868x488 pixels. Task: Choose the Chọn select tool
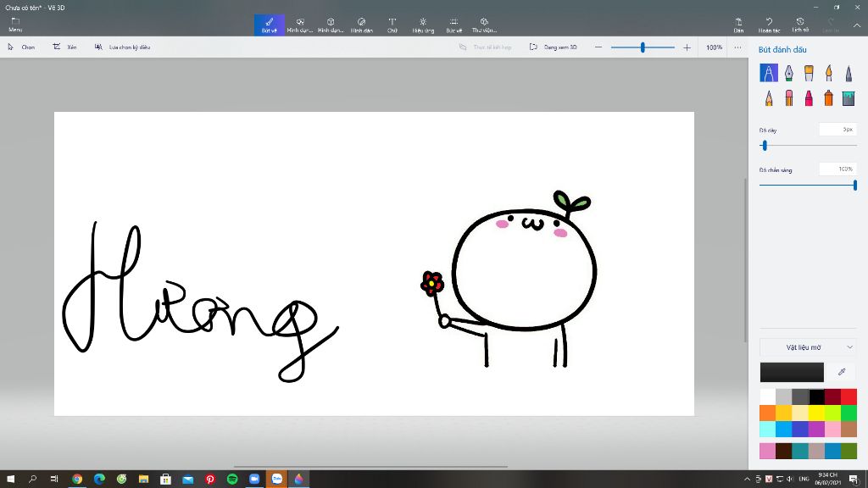21,47
